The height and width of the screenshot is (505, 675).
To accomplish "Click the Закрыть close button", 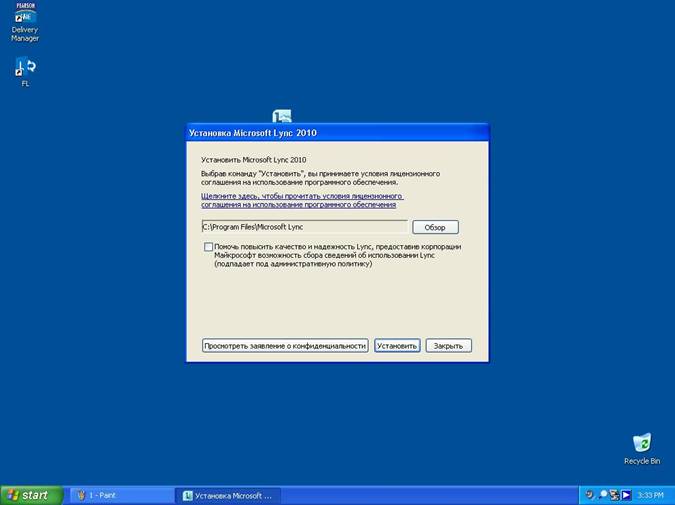I will 448,346.
